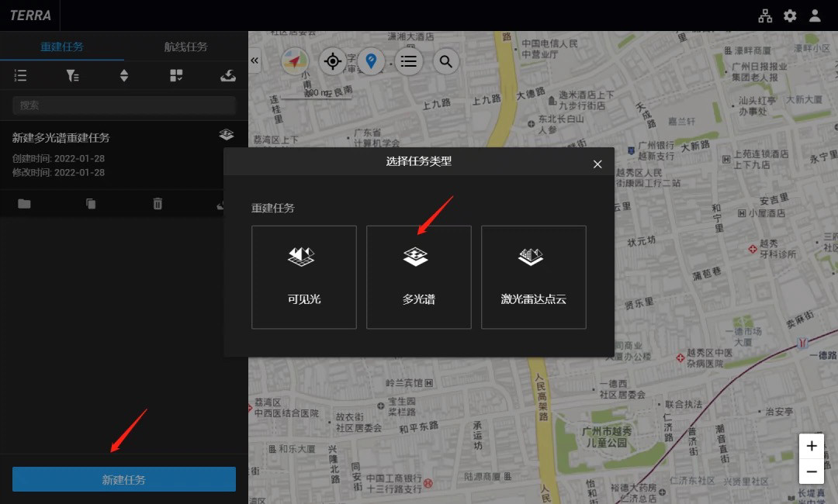Open Settings via the gear icon

[790, 15]
